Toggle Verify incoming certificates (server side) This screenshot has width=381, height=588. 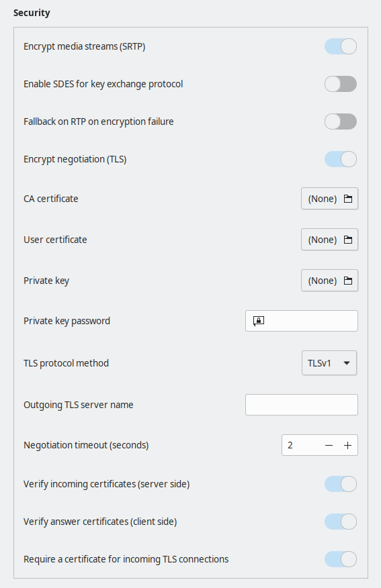(x=341, y=484)
